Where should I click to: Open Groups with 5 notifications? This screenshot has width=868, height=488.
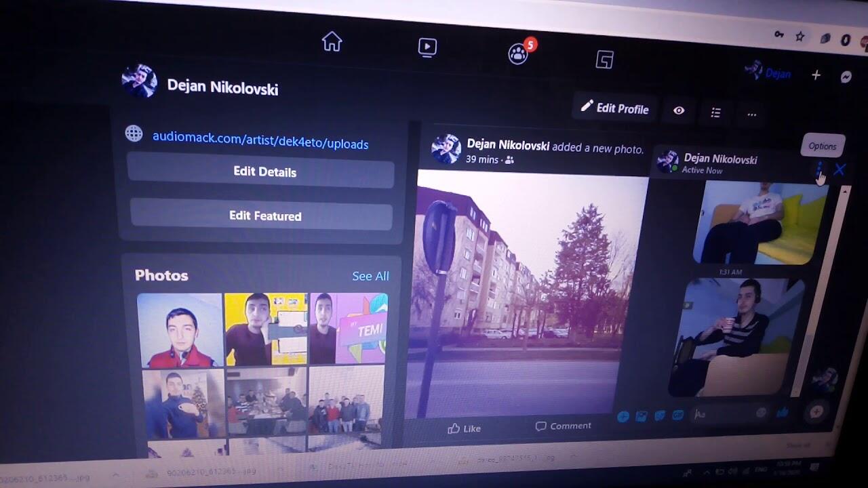point(519,54)
